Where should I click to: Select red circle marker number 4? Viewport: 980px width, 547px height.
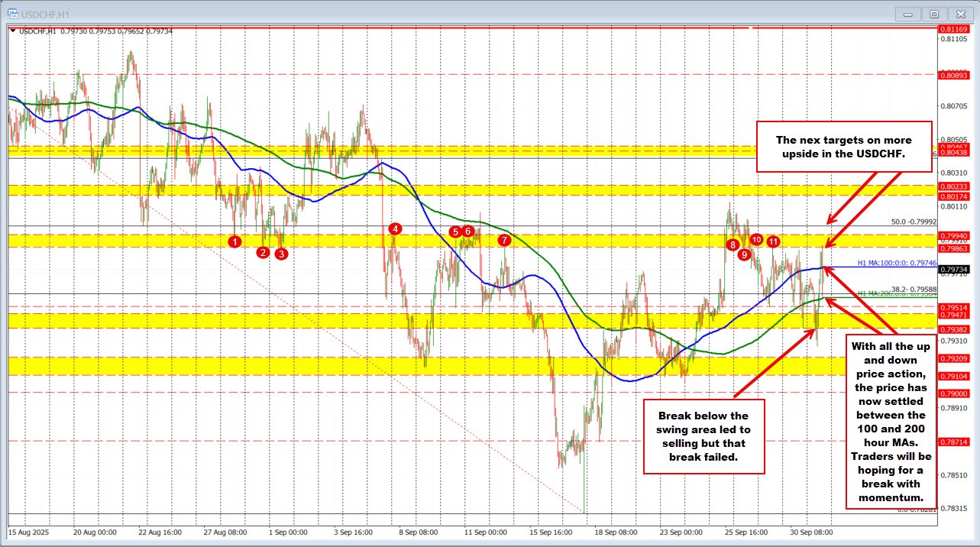point(395,228)
